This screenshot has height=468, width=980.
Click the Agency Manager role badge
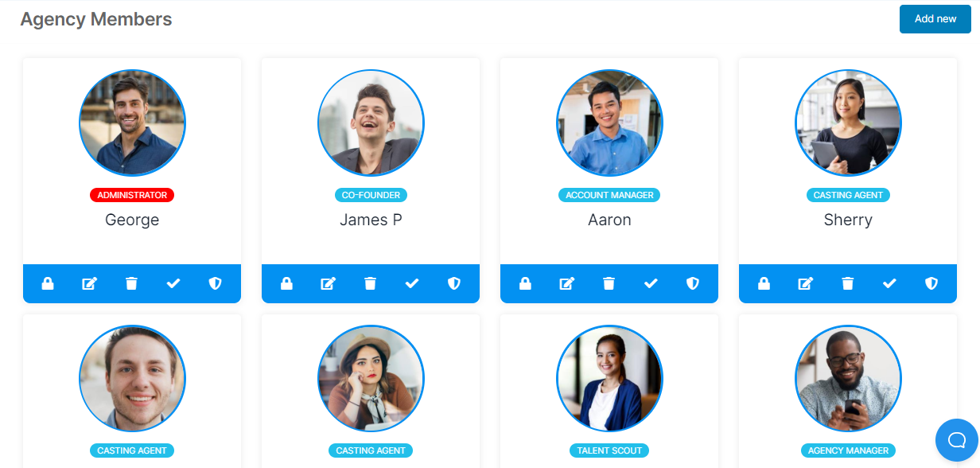[x=848, y=450]
